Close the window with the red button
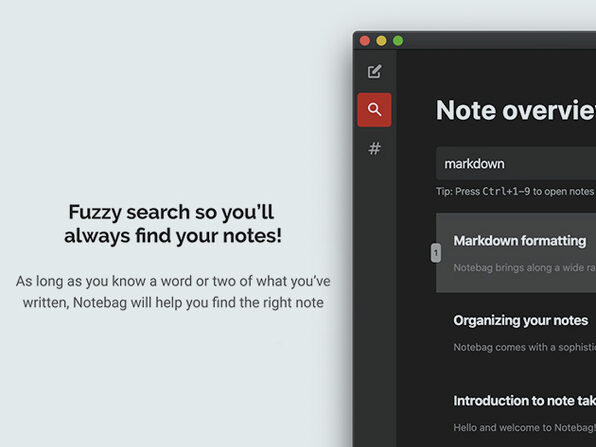Screen dimensions: 596x447 point(365,41)
